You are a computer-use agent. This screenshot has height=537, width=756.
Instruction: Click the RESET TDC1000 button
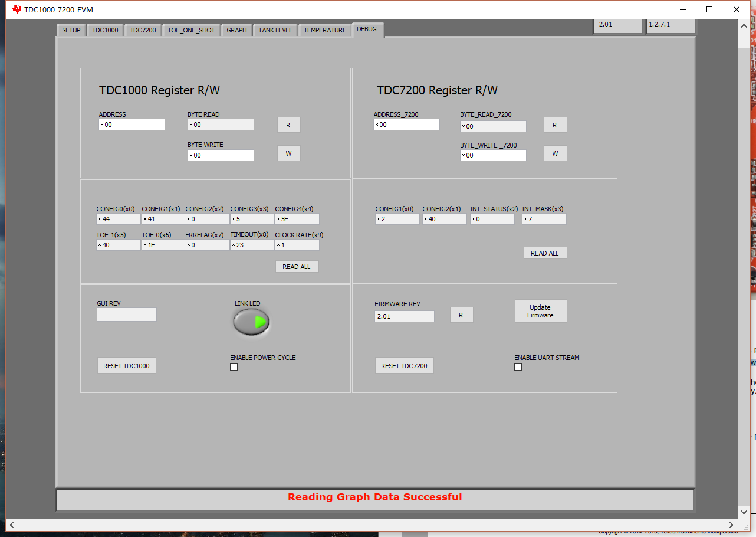click(x=126, y=366)
